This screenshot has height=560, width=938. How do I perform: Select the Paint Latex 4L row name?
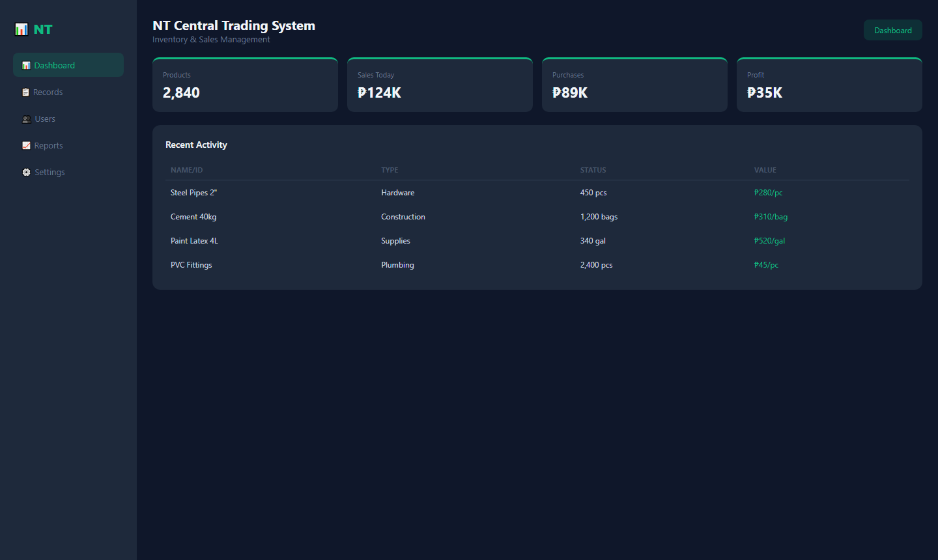194,241
